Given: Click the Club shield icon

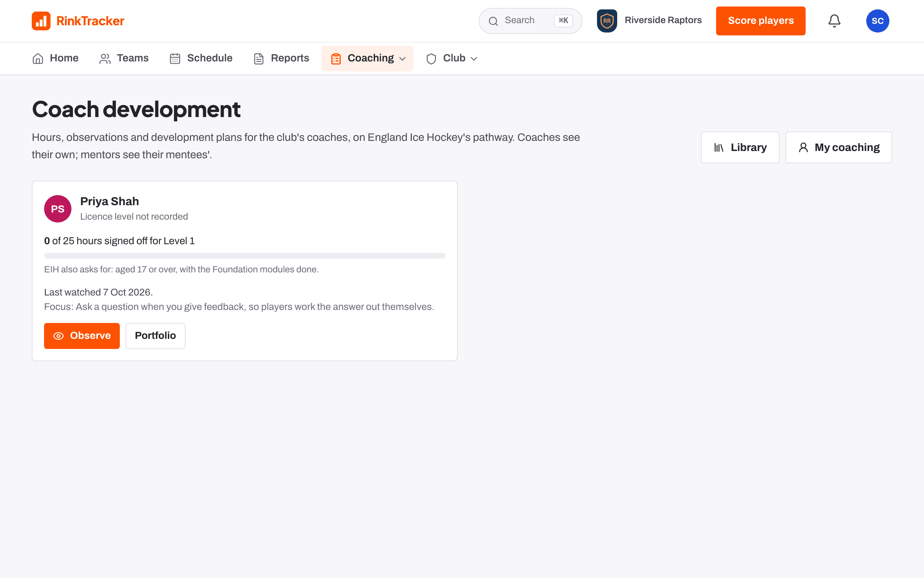Looking at the screenshot, I should pyautogui.click(x=431, y=59).
